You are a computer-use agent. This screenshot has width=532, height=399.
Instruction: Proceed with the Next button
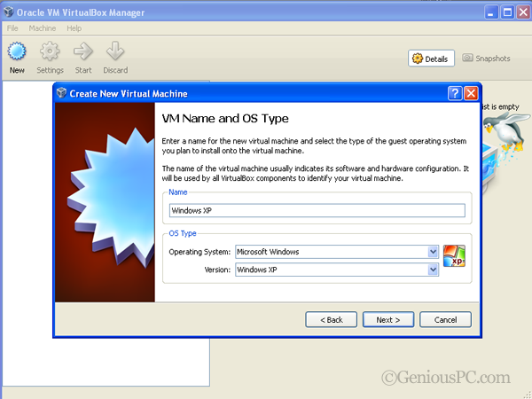point(388,319)
